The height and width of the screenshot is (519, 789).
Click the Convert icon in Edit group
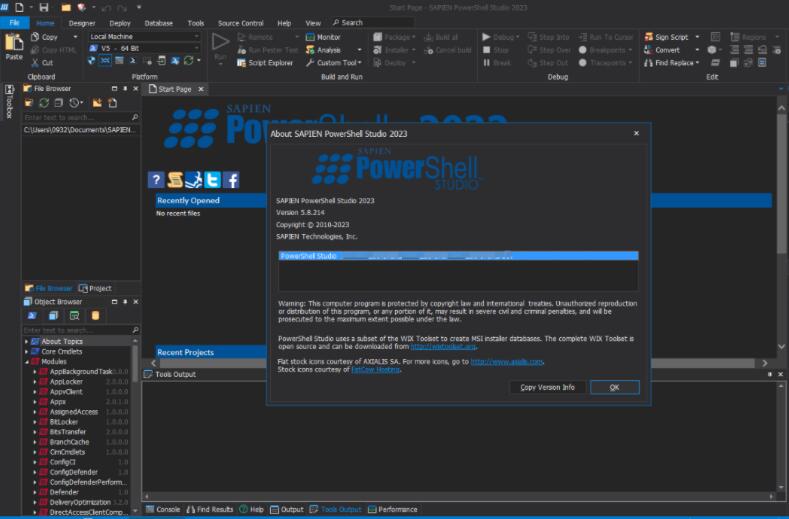[x=649, y=50]
